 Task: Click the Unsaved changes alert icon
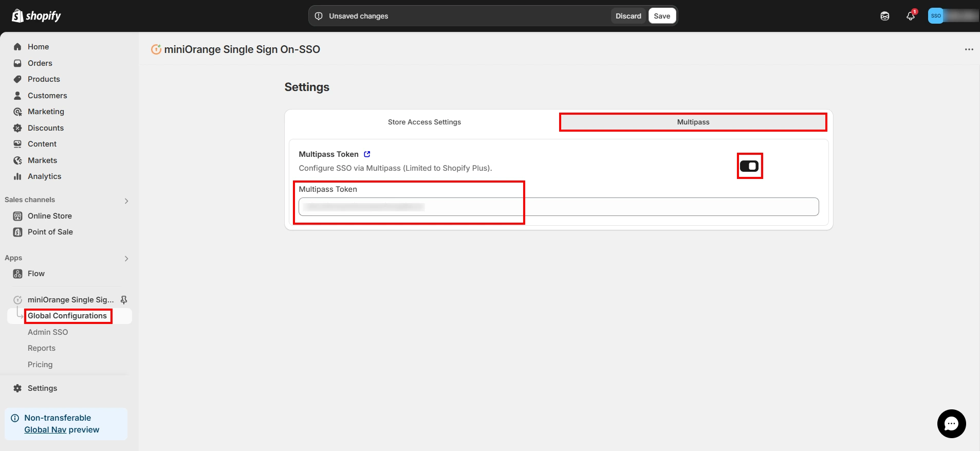[319, 16]
